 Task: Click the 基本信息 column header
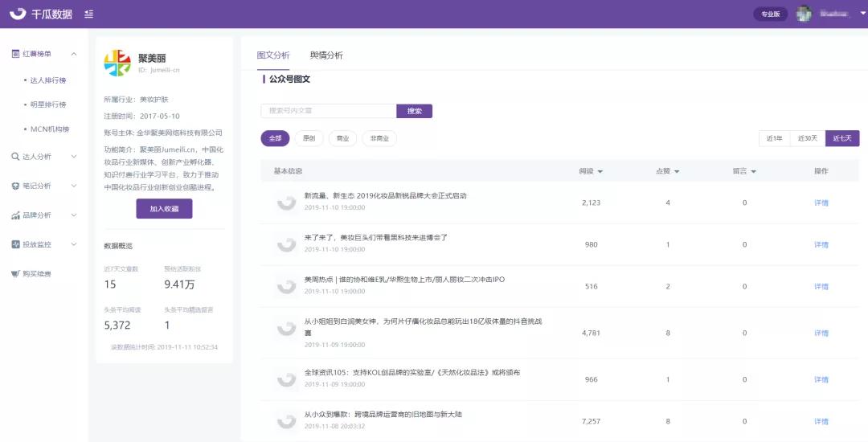coord(288,171)
